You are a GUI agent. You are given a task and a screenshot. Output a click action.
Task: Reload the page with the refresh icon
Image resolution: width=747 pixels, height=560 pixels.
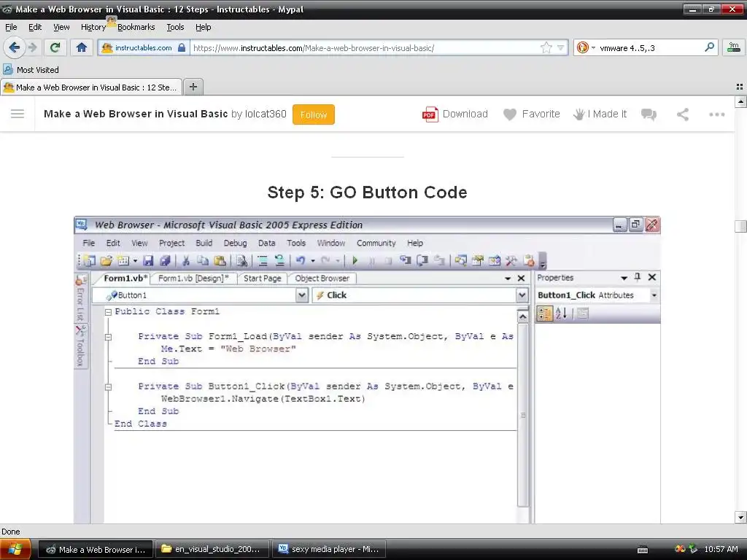[x=55, y=47]
